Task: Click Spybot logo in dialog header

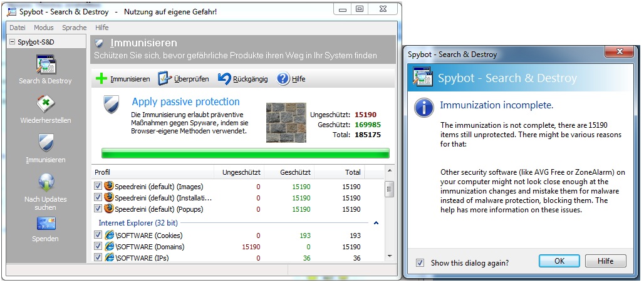Action: click(x=422, y=78)
